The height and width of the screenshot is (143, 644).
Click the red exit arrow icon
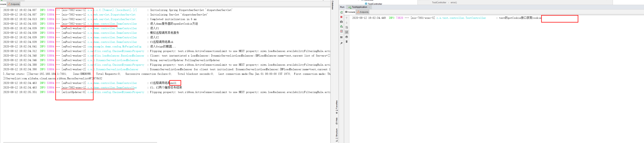pyautogui.click(x=342, y=31)
